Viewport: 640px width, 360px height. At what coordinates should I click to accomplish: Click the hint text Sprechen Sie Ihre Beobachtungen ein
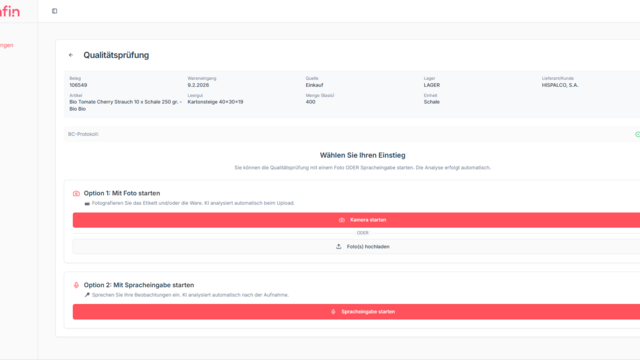(x=190, y=295)
